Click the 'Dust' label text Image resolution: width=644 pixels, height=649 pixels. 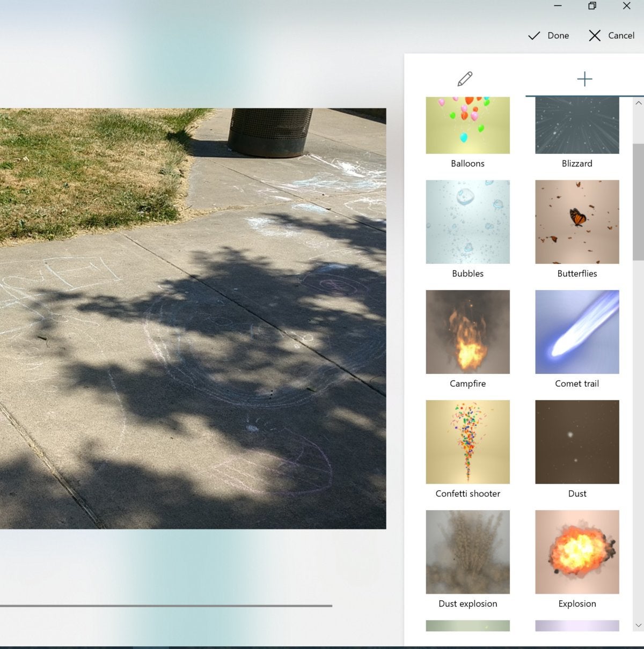pos(577,493)
